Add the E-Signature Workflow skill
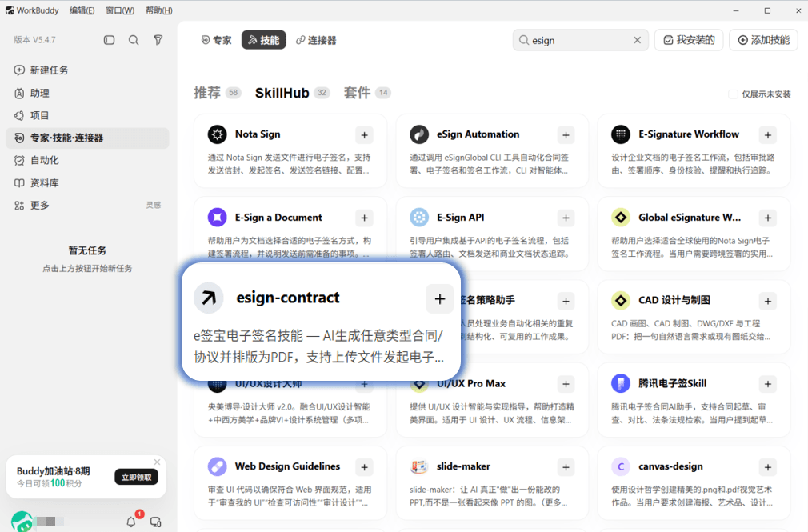808x532 pixels. point(768,135)
